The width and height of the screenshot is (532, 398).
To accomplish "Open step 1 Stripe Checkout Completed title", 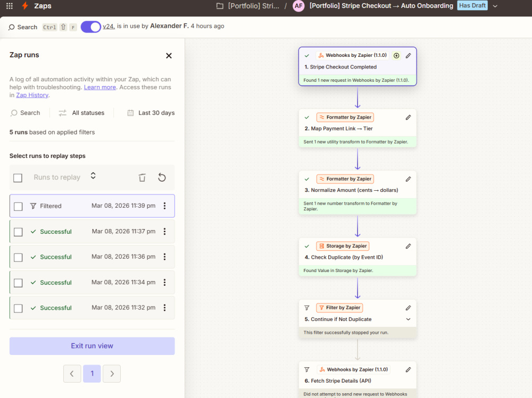I will coord(340,67).
